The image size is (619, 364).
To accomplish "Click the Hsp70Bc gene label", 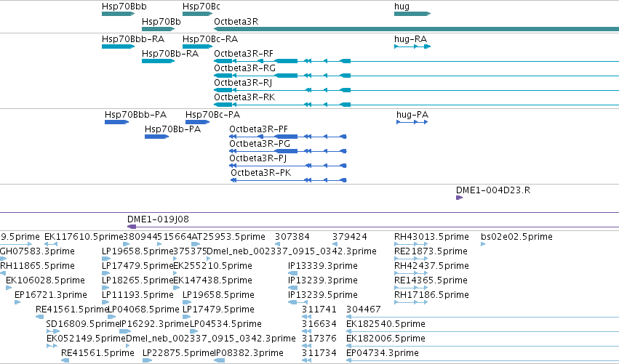I will click(x=201, y=7).
